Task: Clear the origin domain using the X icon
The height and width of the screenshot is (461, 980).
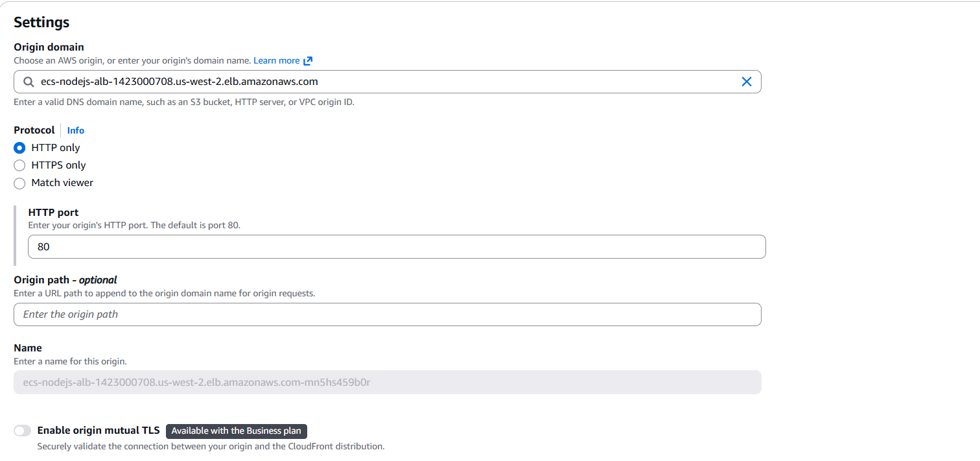Action: tap(746, 81)
